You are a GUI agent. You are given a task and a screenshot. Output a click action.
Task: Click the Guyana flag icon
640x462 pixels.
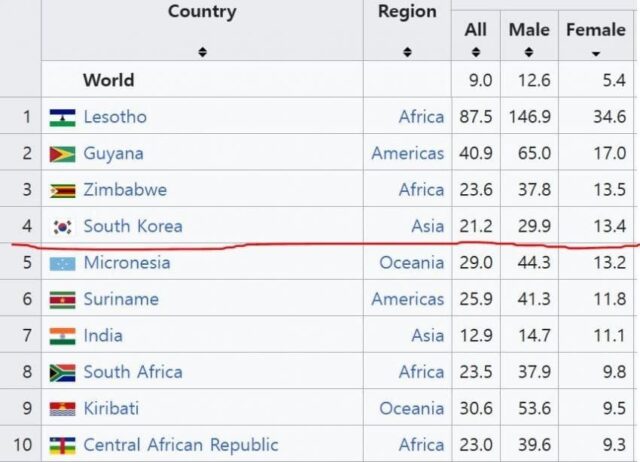62,154
